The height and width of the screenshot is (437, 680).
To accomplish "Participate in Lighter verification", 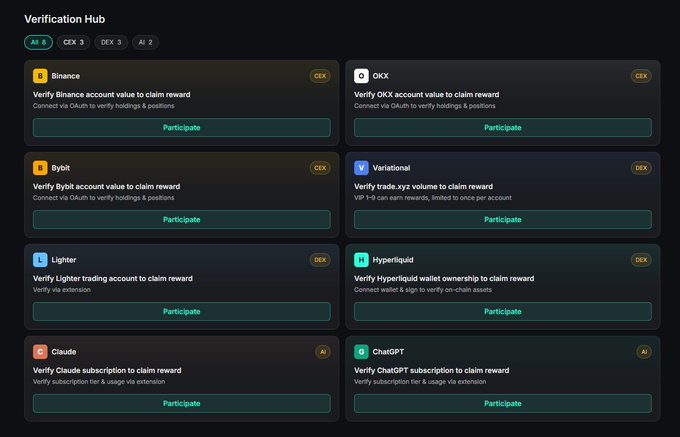I will (182, 311).
